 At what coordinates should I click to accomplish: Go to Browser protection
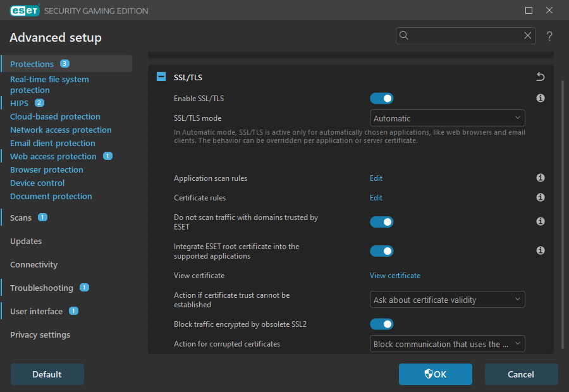46,170
